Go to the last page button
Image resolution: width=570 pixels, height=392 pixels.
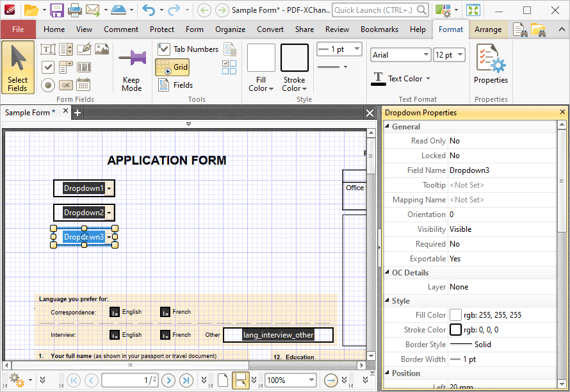186,380
